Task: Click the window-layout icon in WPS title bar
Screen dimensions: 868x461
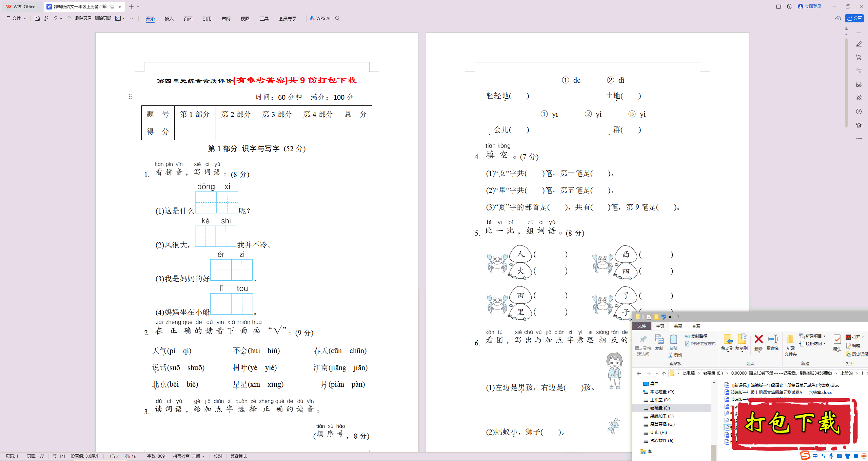Action: tap(779, 6)
